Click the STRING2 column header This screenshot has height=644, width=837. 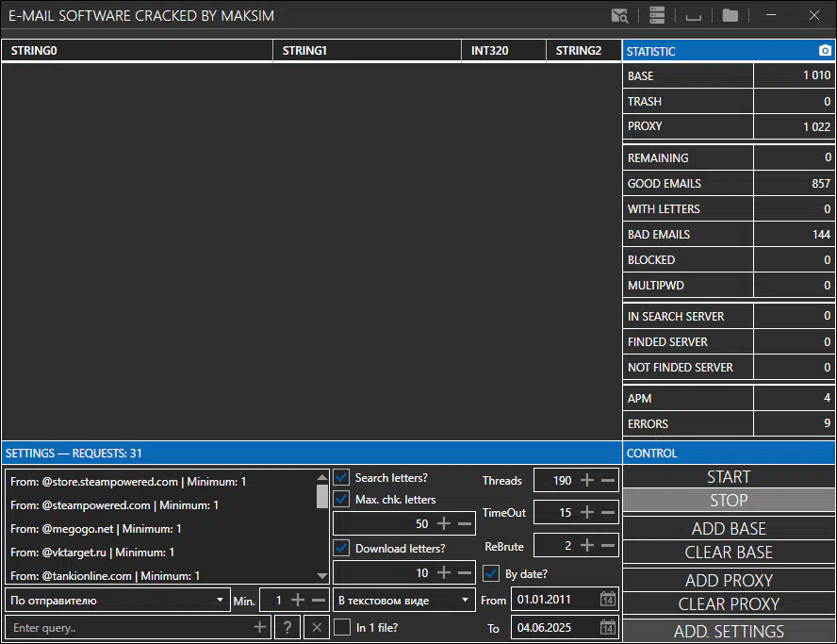[x=584, y=51]
